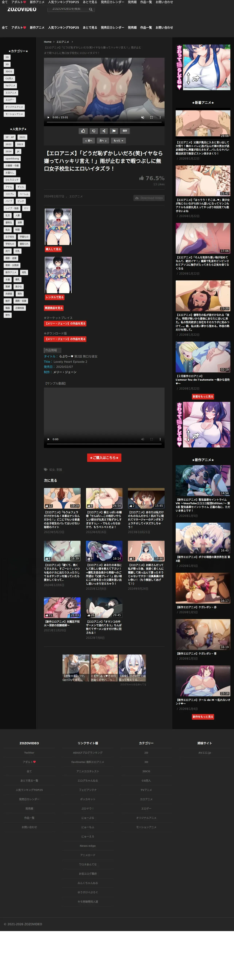Click the 76.5% like rating thumb icon
234x980 pixels.
click(x=141, y=178)
